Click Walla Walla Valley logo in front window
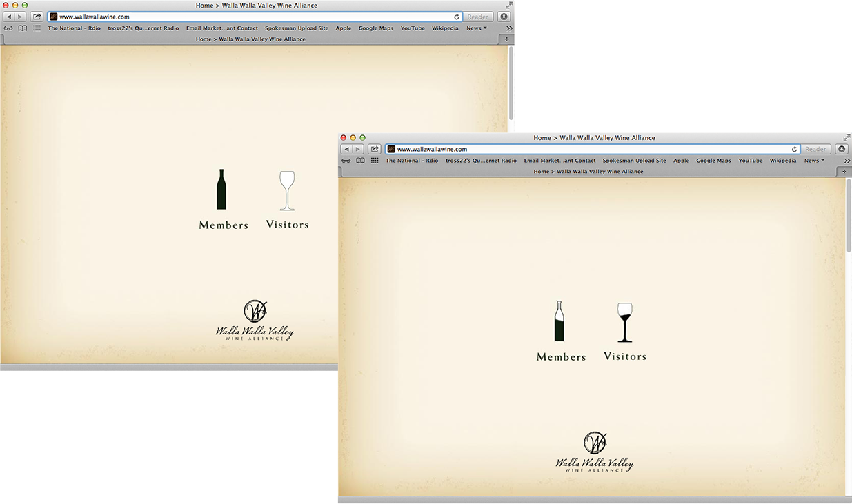Viewport: 852px width, 504px height. 595,452
